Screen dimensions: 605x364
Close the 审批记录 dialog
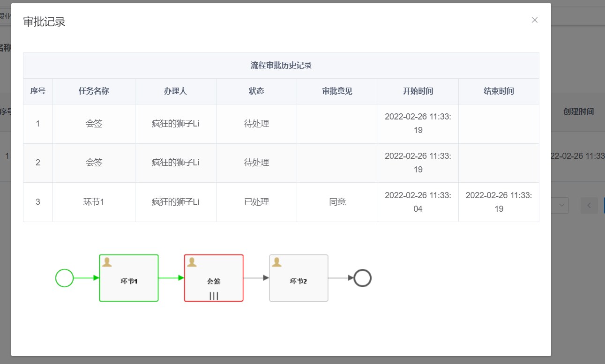(x=534, y=20)
